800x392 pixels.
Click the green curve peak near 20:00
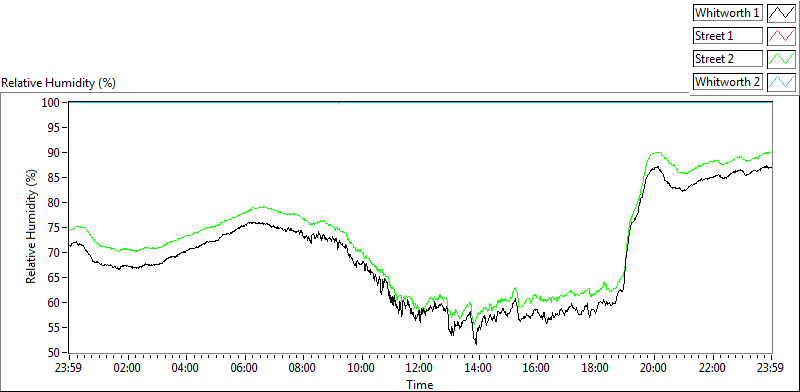click(656, 152)
